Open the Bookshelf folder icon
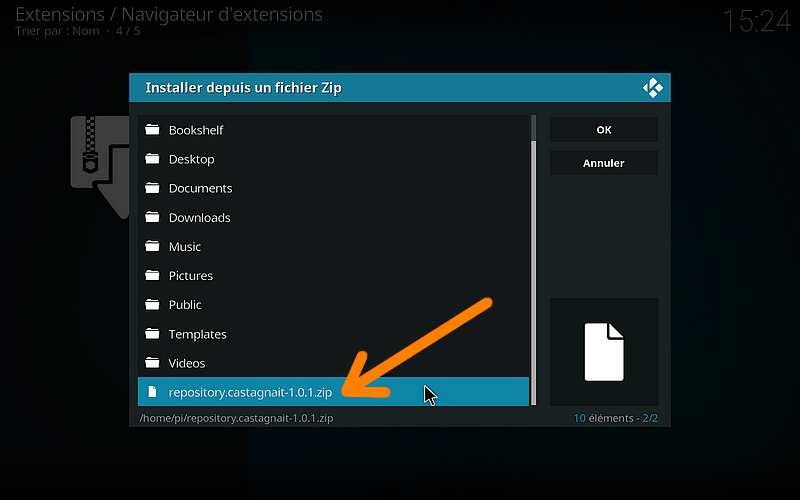This screenshot has height=500, width=800. pos(152,130)
